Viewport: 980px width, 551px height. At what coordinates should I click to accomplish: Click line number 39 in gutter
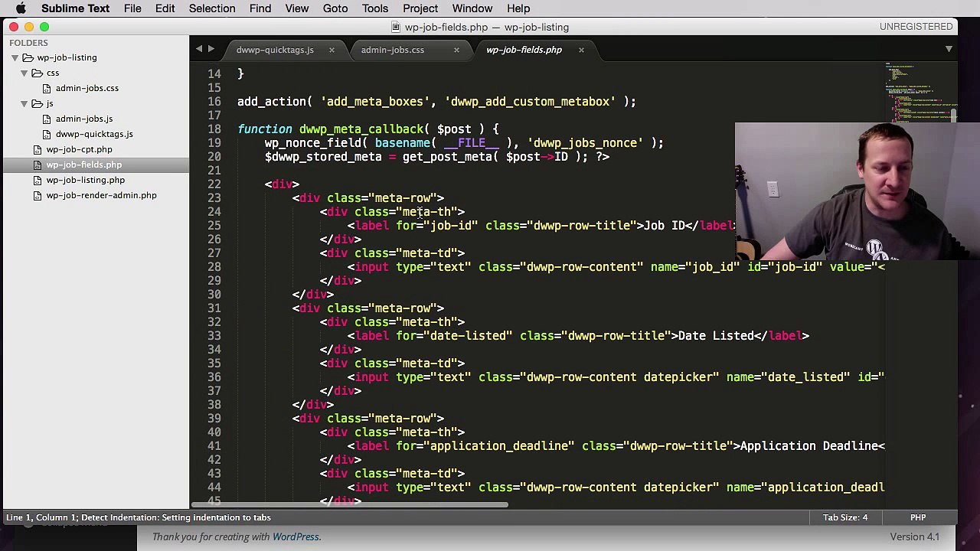[214, 419]
